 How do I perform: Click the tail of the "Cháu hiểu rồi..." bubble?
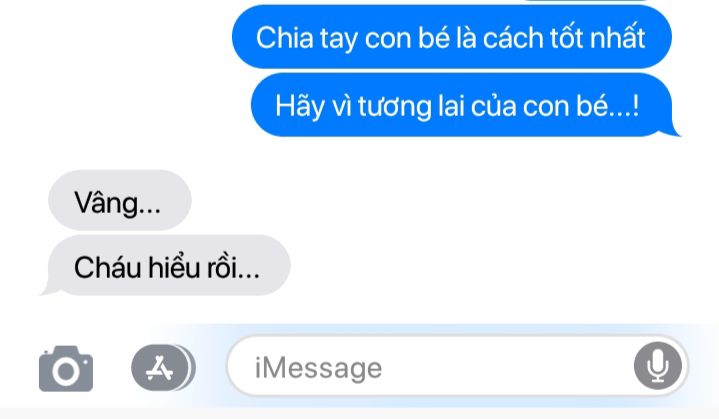(49, 290)
